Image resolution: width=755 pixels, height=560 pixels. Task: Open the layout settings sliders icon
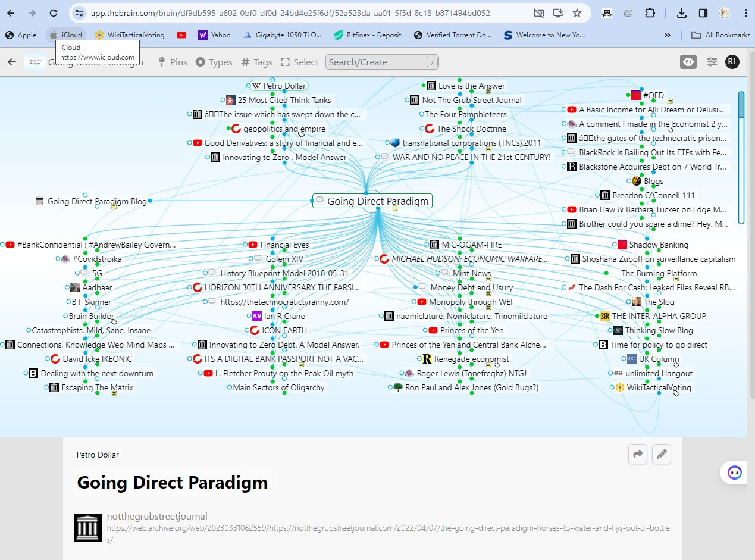point(712,62)
